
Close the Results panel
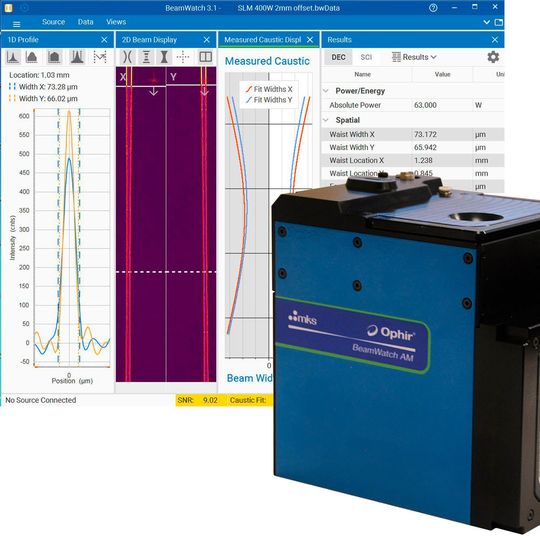click(495, 40)
